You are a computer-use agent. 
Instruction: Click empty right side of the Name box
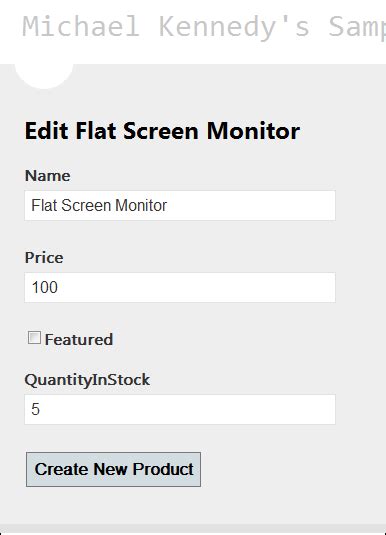253,205
